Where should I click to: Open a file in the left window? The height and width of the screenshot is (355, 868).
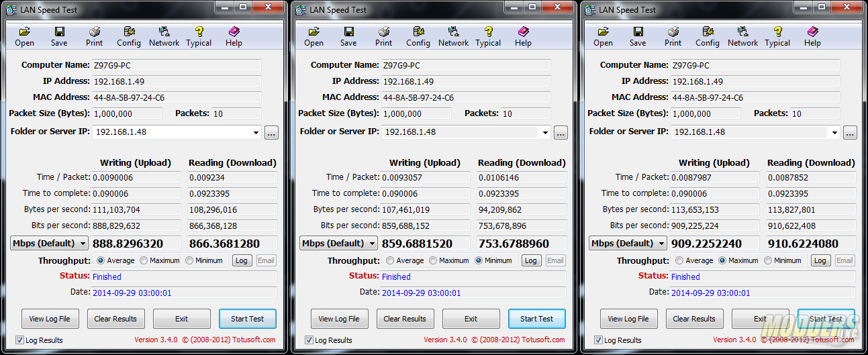(25, 37)
